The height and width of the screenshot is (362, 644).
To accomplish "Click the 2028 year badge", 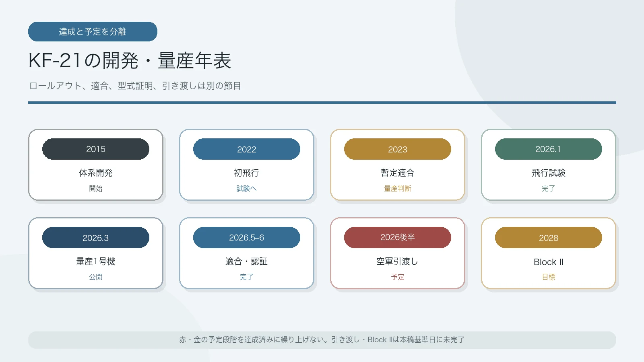I will pos(549,237).
